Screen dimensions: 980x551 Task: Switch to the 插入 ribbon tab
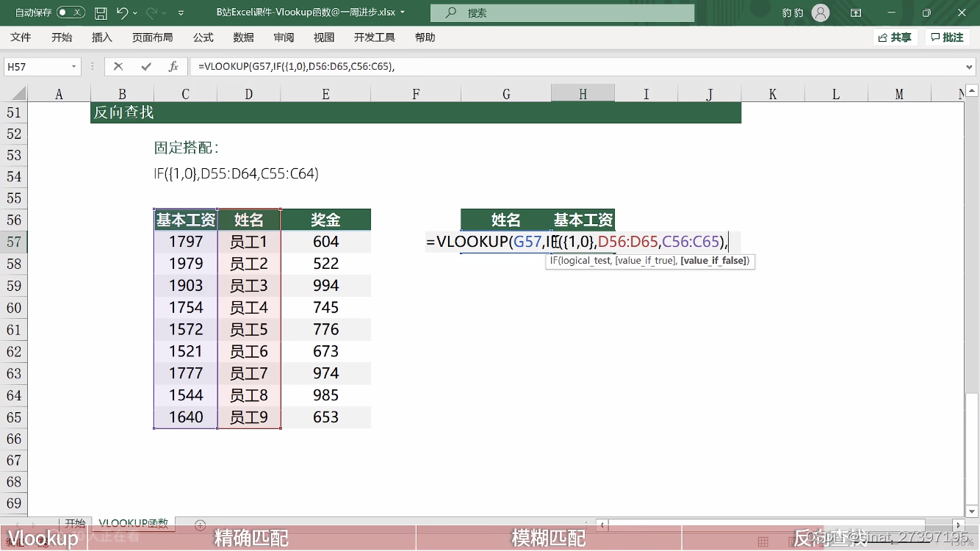click(102, 37)
